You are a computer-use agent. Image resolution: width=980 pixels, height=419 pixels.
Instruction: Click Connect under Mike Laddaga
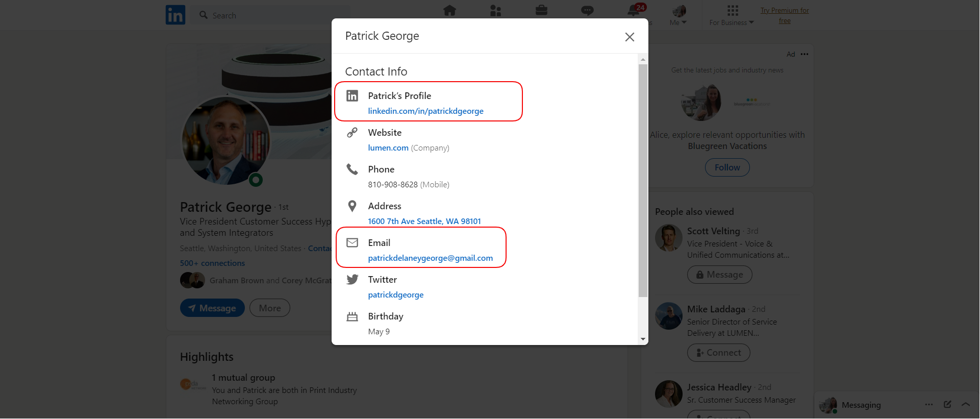pyautogui.click(x=718, y=353)
